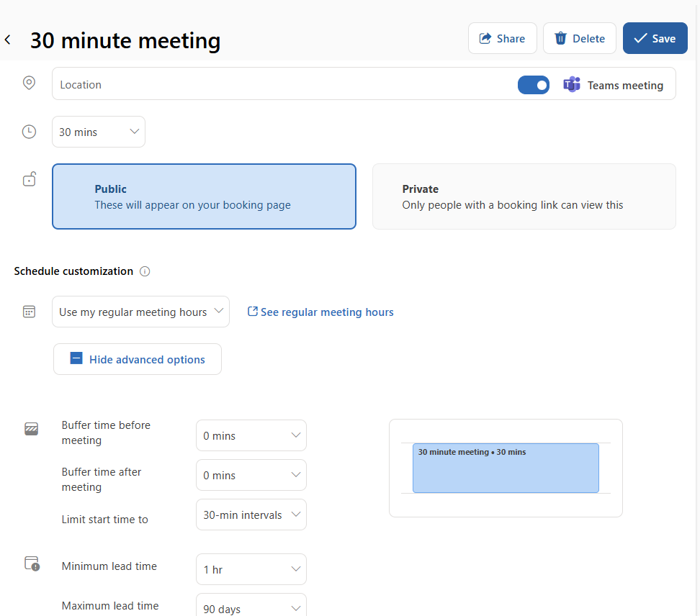The height and width of the screenshot is (616, 700).
Task: Collapse with Hide advanced options
Action: coord(138,359)
